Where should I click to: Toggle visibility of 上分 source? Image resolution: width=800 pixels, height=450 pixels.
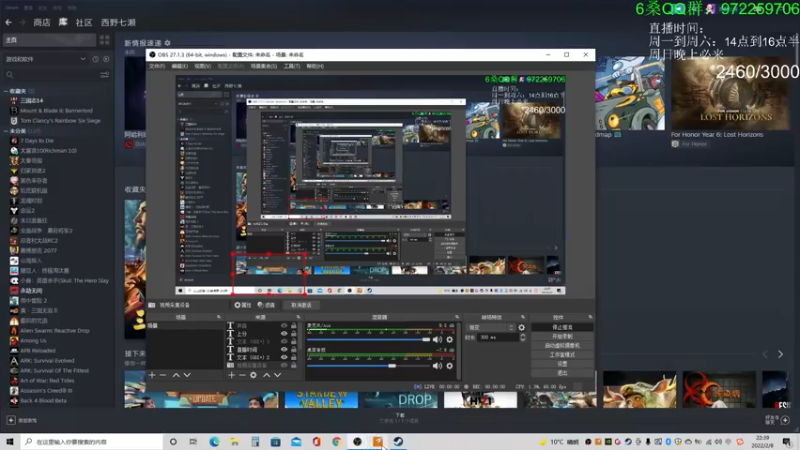coord(284,334)
